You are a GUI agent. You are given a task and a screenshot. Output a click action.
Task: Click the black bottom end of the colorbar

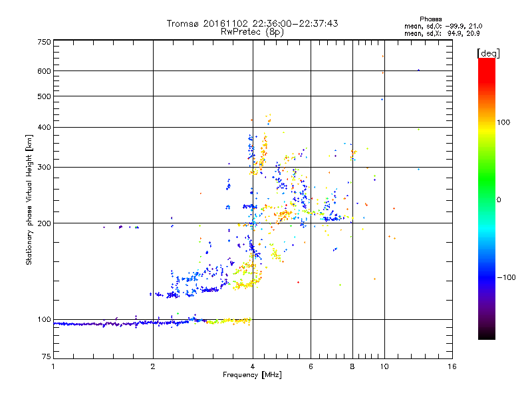click(486, 336)
